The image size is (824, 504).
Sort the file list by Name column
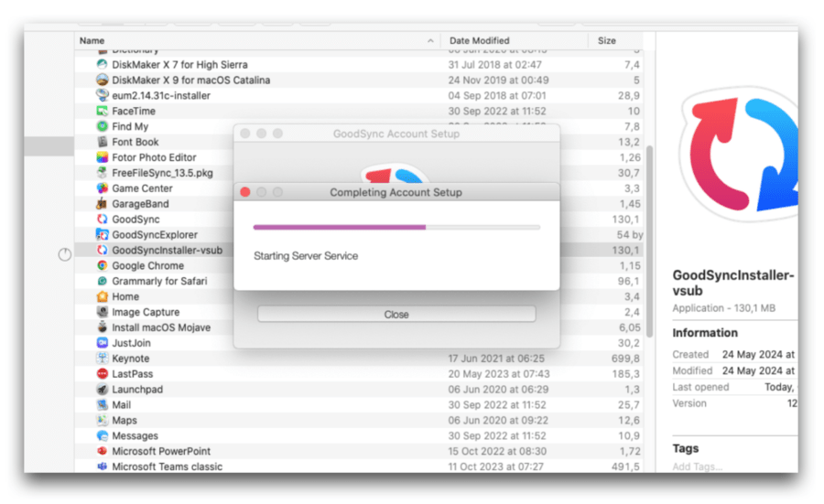tap(257, 40)
